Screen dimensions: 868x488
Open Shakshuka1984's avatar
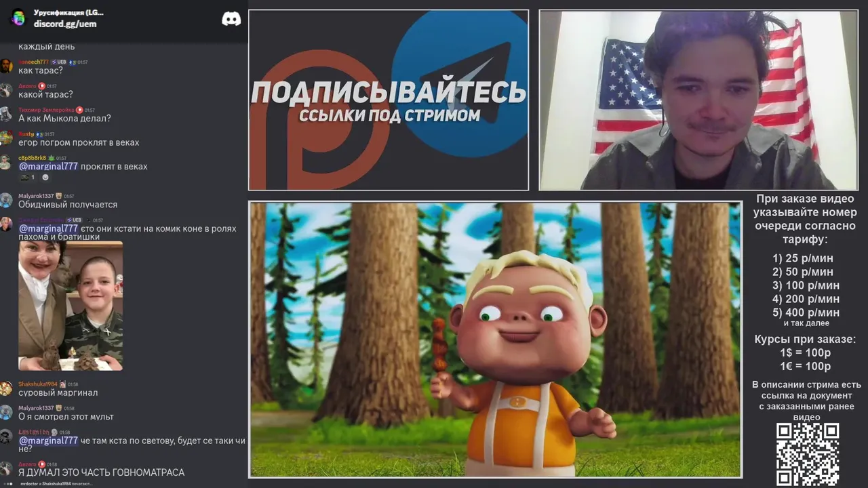[x=6, y=388]
